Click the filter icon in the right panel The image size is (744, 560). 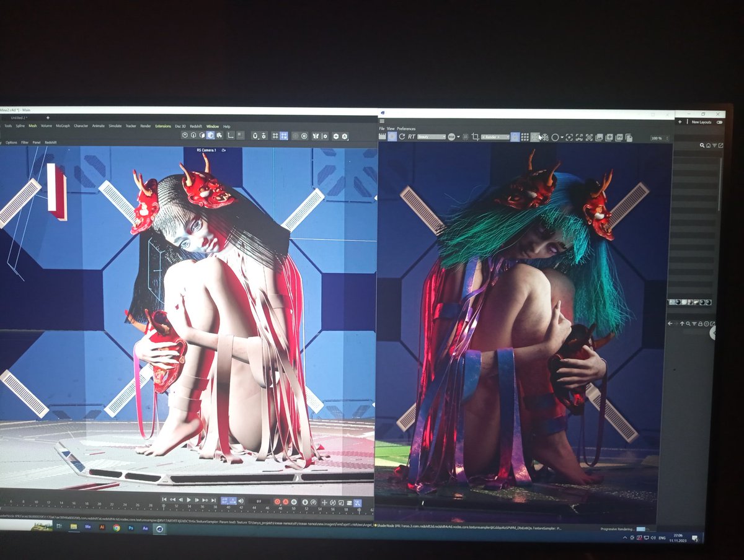pos(715,145)
